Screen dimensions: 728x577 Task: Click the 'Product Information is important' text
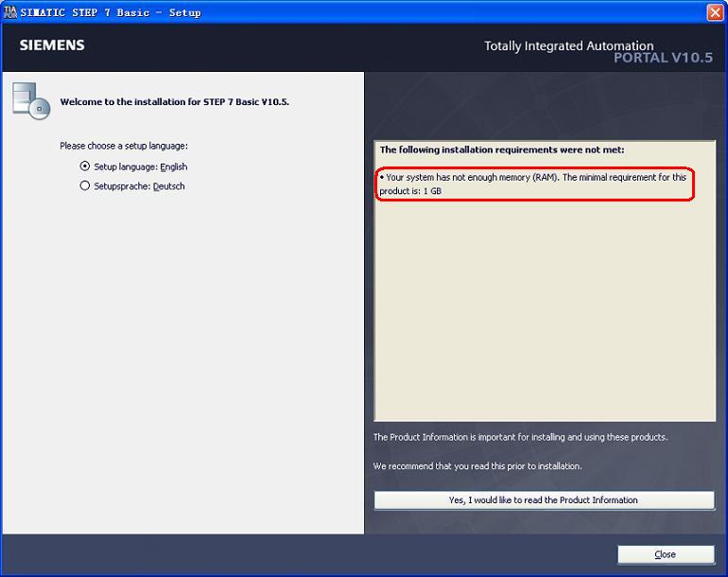point(520,437)
